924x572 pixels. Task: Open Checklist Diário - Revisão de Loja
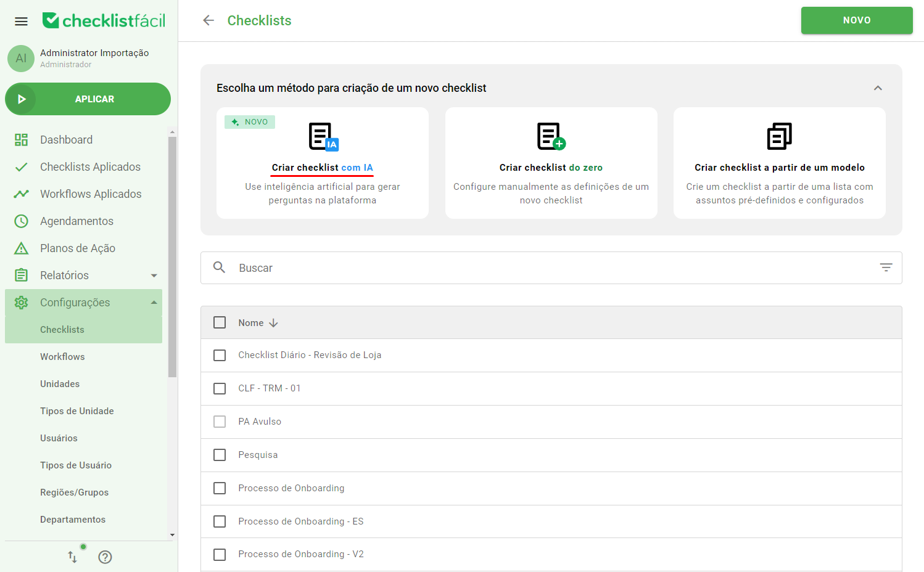(x=310, y=354)
